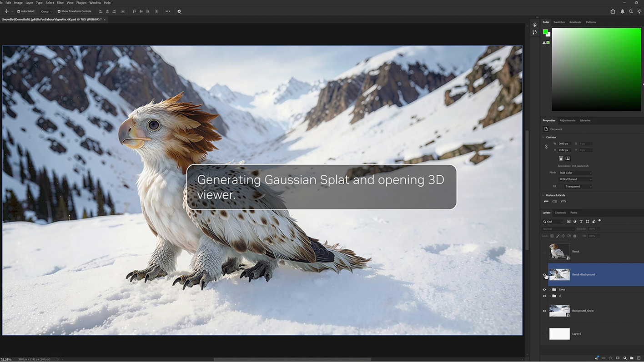The width and height of the screenshot is (644, 362).
Task: Add a layer mask from Layers footer
Action: click(618, 358)
